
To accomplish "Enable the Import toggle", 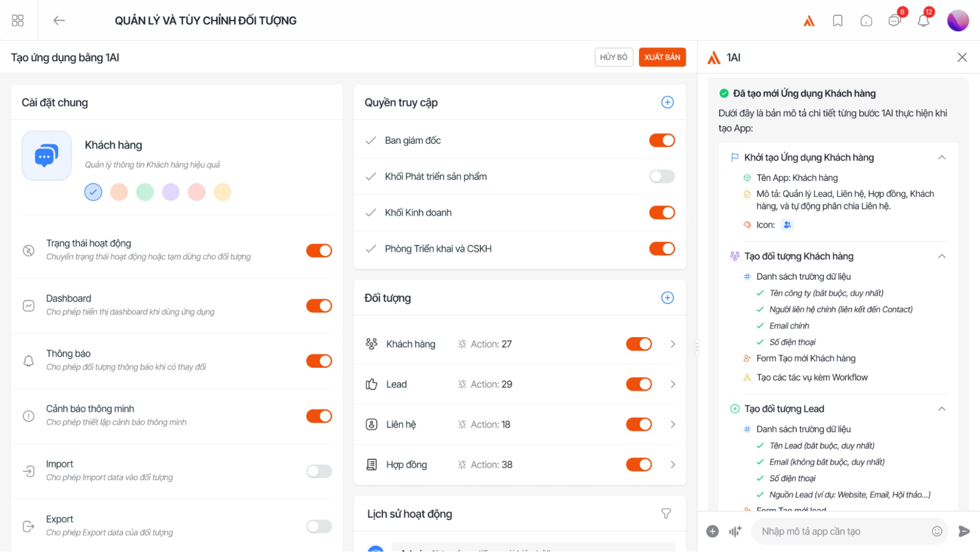I will coord(319,471).
